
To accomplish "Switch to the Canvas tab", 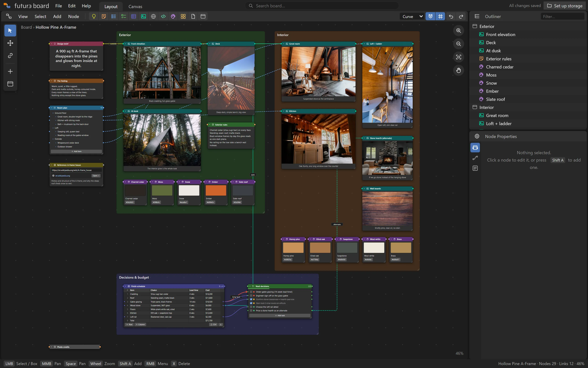I will (135, 7).
